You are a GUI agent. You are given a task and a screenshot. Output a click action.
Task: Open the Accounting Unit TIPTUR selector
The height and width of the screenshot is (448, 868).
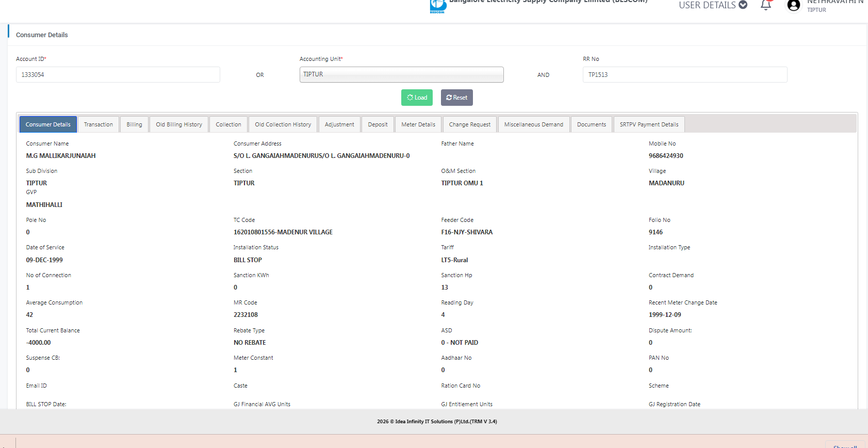(401, 74)
